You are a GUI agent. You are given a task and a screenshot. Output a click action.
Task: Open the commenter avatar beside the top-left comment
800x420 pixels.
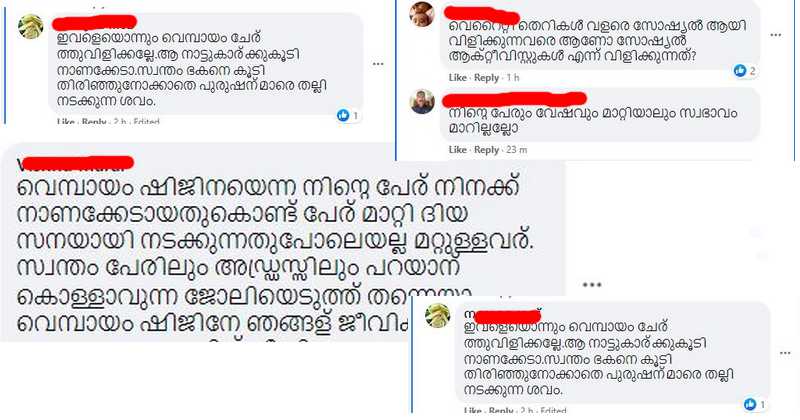(x=31, y=27)
